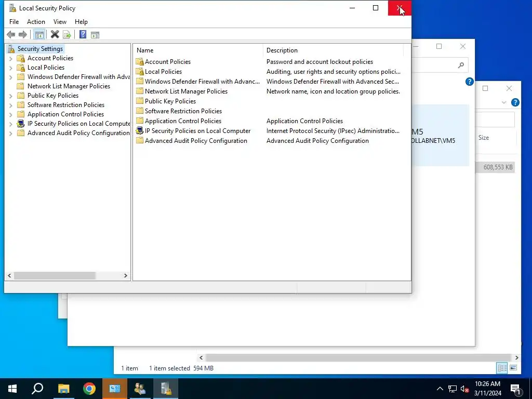Open the notification center
Viewport: 532px width, 399px height.
coord(515,389)
